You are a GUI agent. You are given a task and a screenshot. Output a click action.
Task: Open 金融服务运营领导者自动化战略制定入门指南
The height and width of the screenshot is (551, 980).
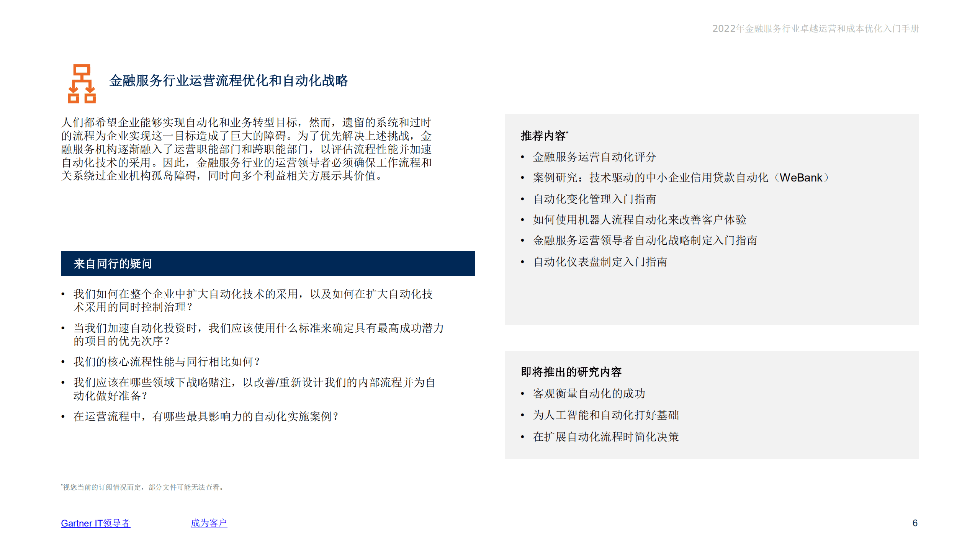pos(645,241)
